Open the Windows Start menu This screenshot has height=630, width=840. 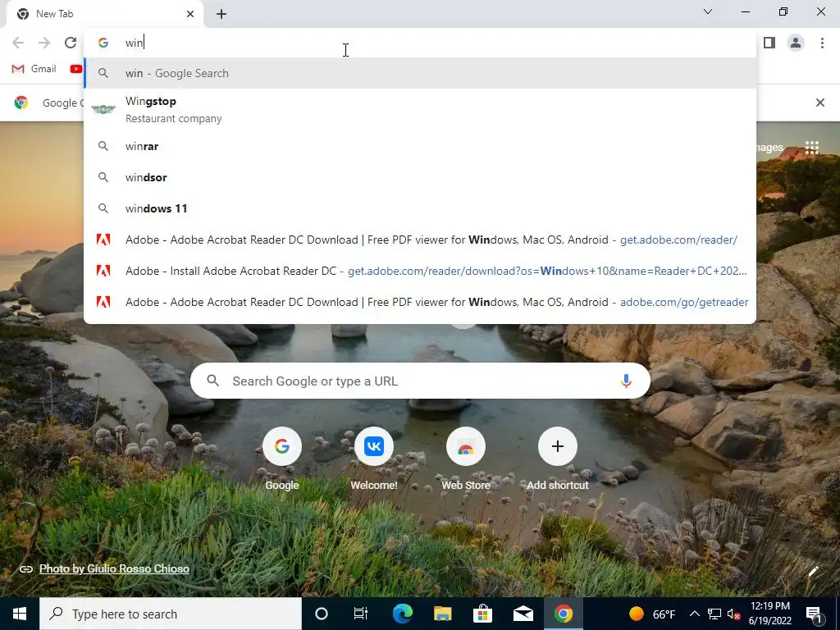(20, 614)
